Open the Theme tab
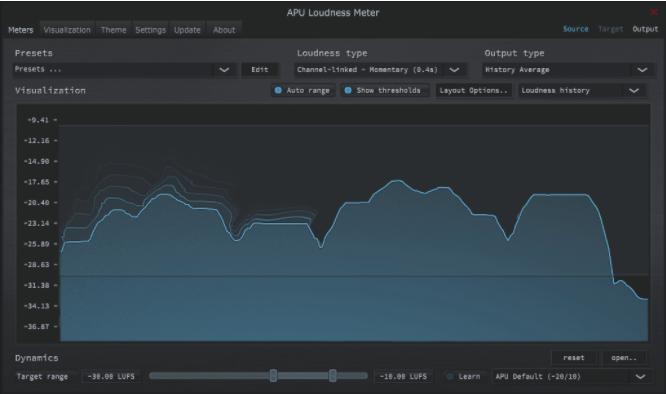Screen dimensions: 666x394 pos(113,30)
